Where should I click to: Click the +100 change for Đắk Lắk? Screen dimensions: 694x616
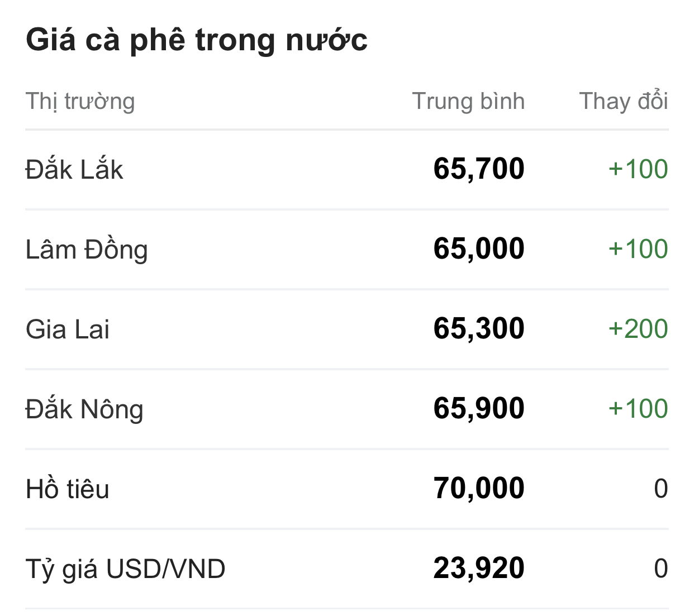coord(638,169)
